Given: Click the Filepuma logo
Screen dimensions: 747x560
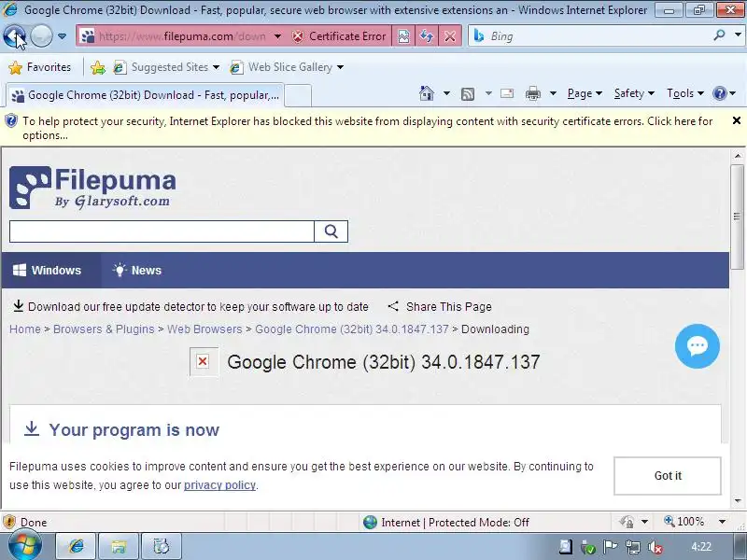Looking at the screenshot, I should [92, 188].
